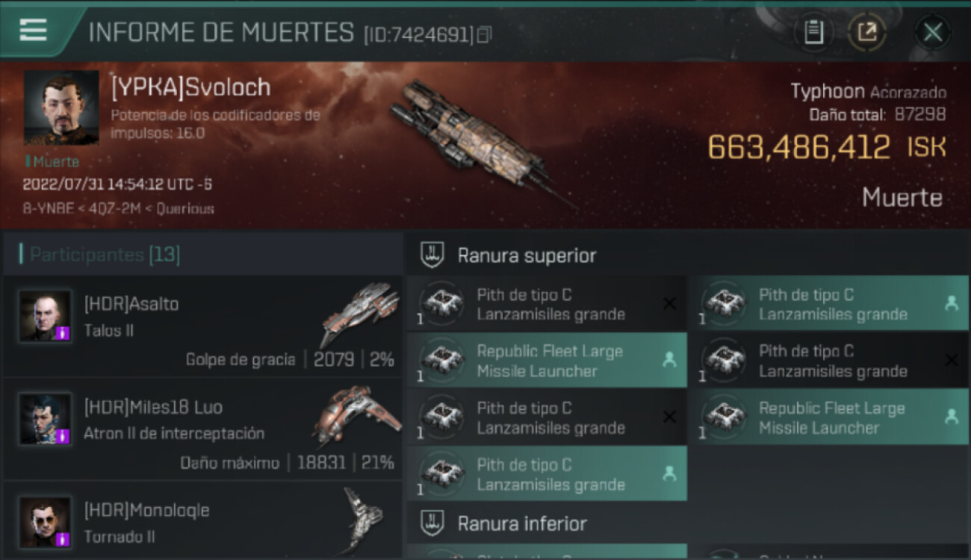Open the Atron II de interceptación ship icon
Image resolution: width=971 pixels, height=560 pixels.
(357, 416)
